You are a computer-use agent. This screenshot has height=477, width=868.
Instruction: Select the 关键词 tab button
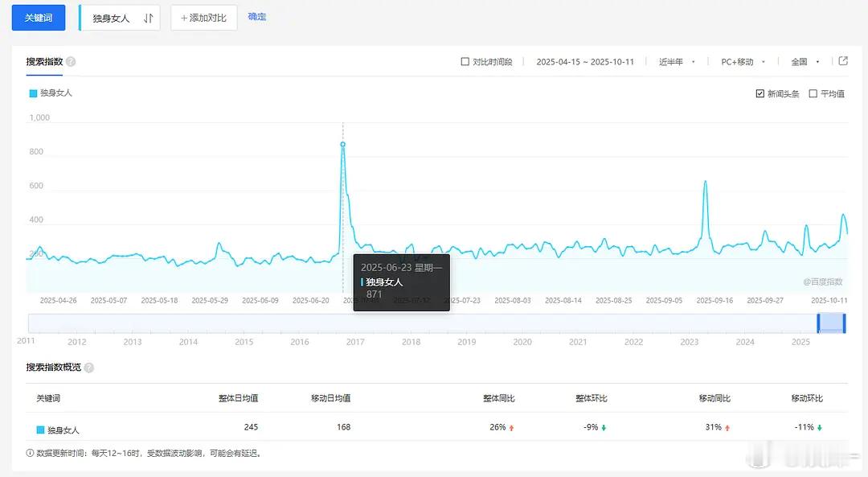click(39, 18)
